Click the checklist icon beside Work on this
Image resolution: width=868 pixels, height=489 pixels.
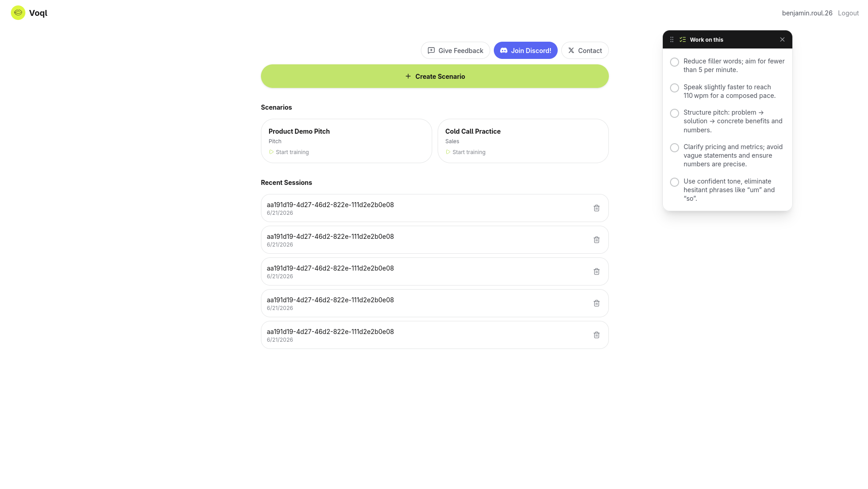683,40
